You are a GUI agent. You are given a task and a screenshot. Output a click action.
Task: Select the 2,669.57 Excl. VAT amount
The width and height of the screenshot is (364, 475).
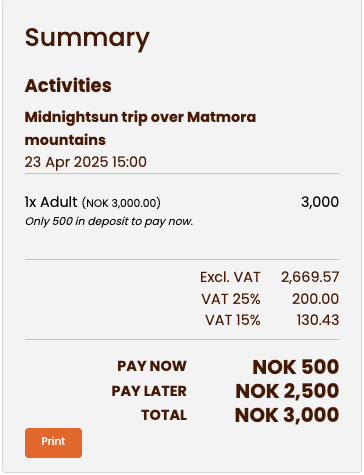[x=310, y=277]
